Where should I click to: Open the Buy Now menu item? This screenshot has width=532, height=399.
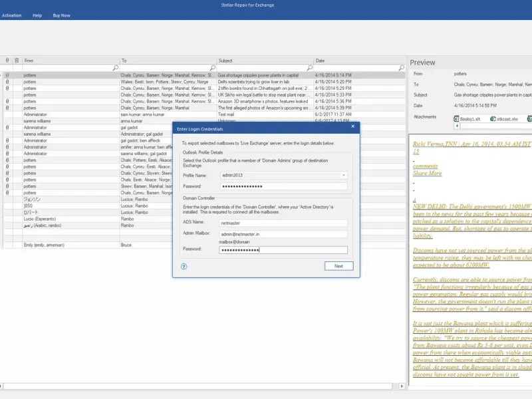(61, 15)
